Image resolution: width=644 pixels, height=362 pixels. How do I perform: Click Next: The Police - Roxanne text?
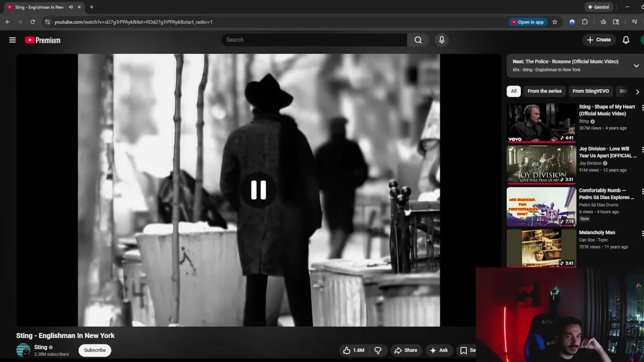coord(566,61)
